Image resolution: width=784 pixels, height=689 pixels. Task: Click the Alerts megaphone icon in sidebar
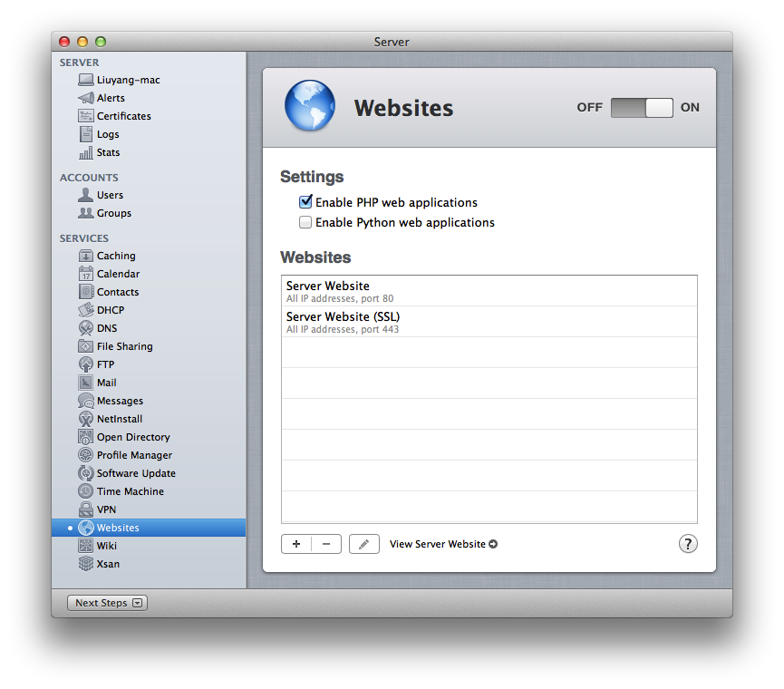86,98
